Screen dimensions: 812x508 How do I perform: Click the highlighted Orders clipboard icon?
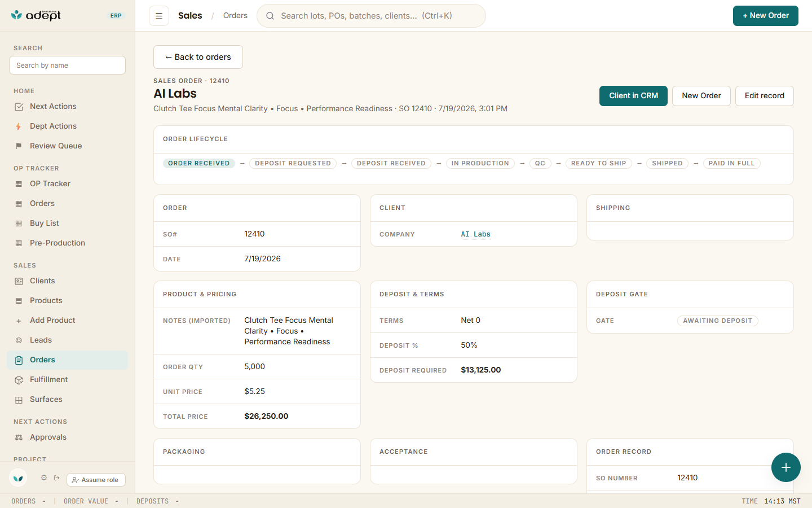tap(19, 360)
